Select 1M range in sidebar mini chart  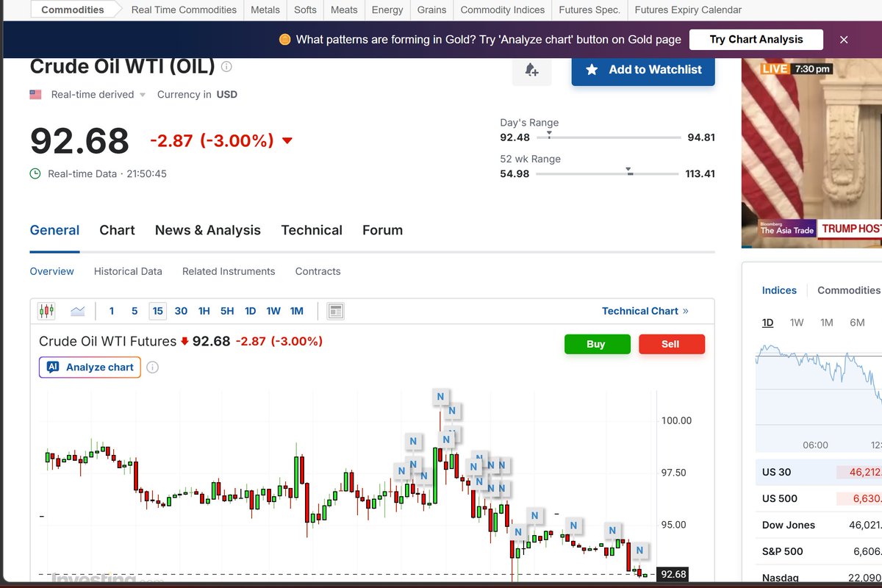pos(827,323)
